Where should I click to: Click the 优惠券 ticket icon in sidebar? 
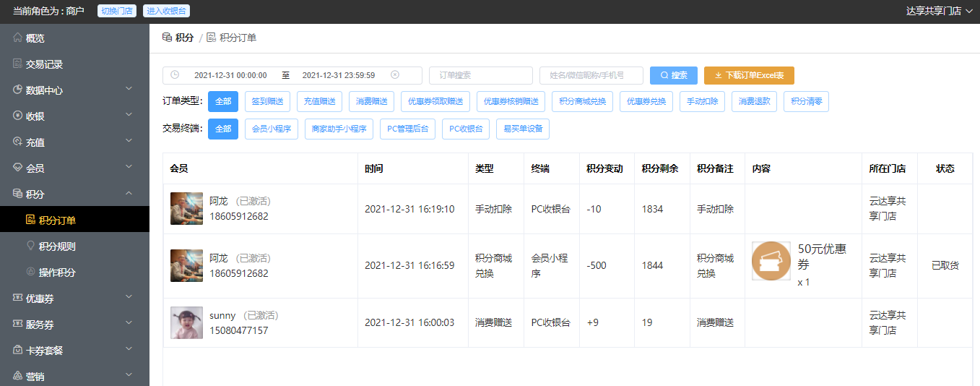pos(17,298)
